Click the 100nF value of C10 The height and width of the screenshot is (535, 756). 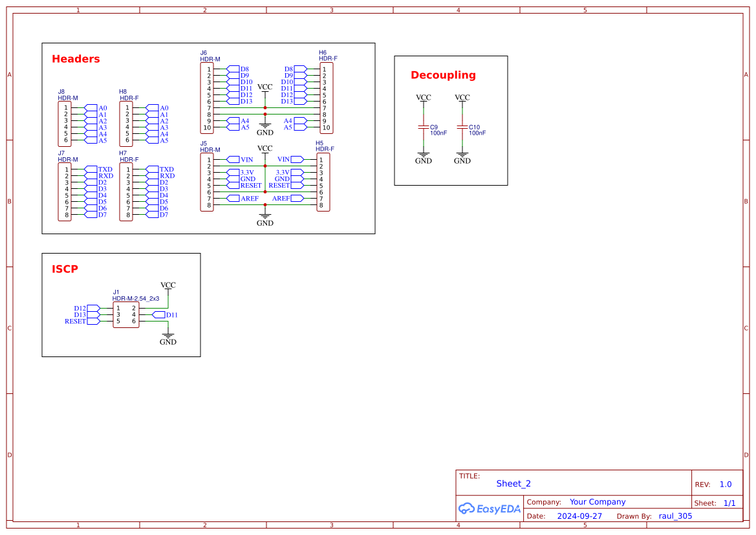tap(477, 133)
